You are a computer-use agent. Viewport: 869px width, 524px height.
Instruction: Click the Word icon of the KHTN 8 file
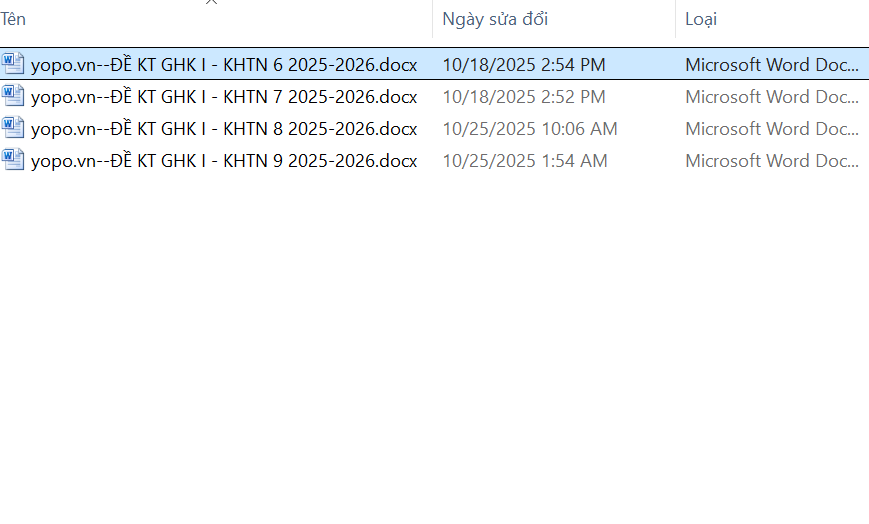13,128
